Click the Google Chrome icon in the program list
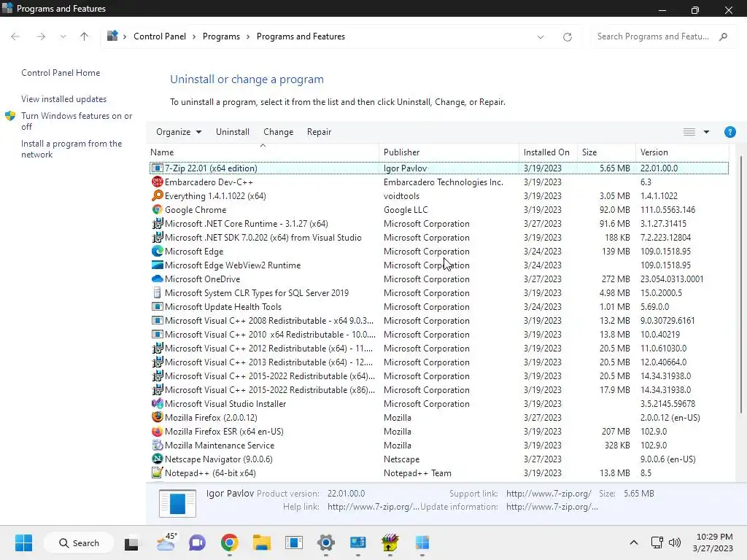This screenshot has width=747, height=560. (158, 209)
